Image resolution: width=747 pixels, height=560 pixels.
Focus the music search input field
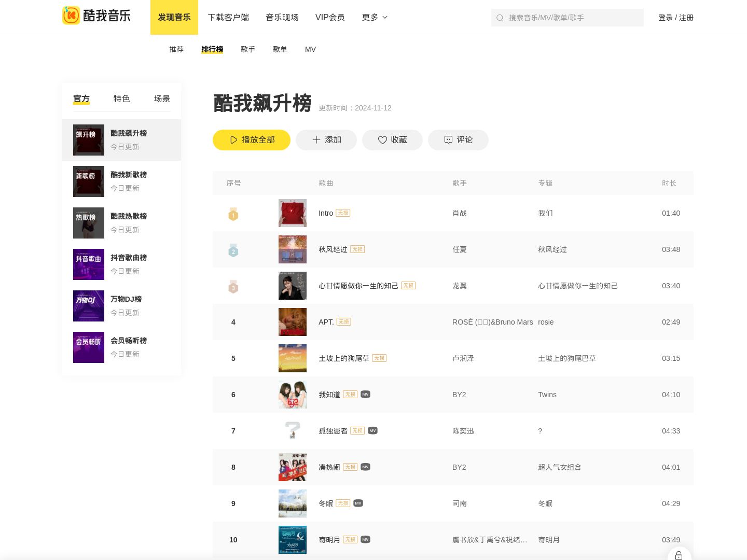point(568,18)
